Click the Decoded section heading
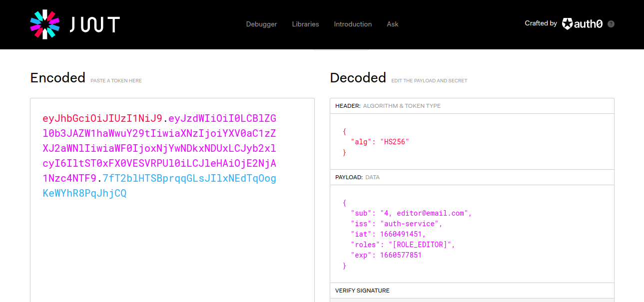The image size is (644, 302). pos(358,78)
